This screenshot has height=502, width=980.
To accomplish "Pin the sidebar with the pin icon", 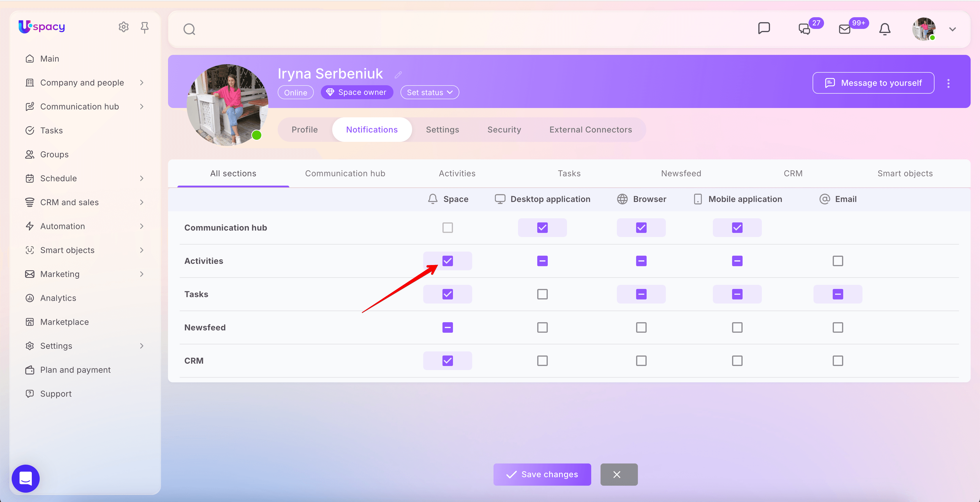I will tap(145, 27).
